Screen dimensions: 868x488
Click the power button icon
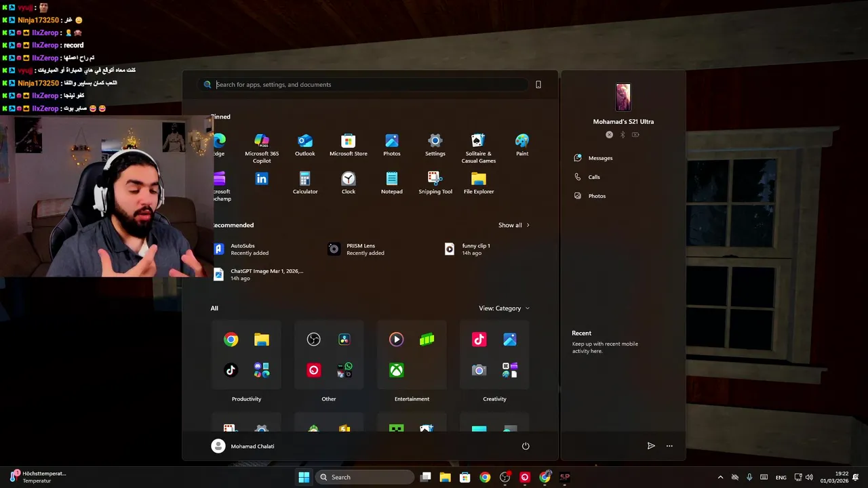[526, 446]
